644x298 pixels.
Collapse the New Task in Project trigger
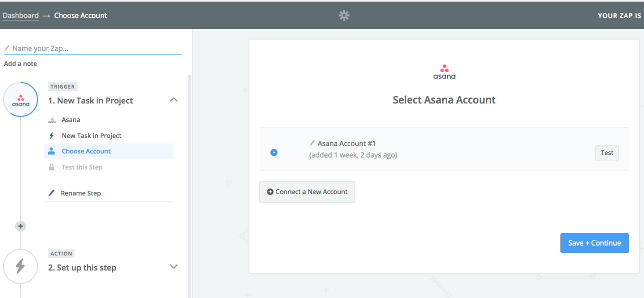click(174, 100)
